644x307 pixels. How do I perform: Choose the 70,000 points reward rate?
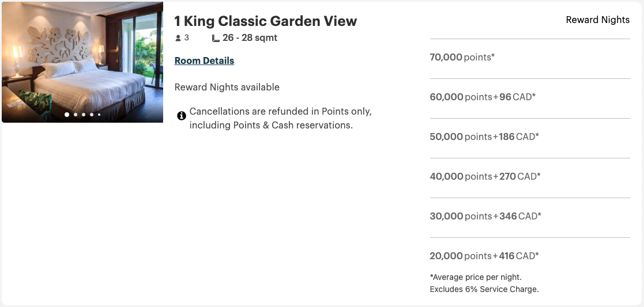point(462,58)
